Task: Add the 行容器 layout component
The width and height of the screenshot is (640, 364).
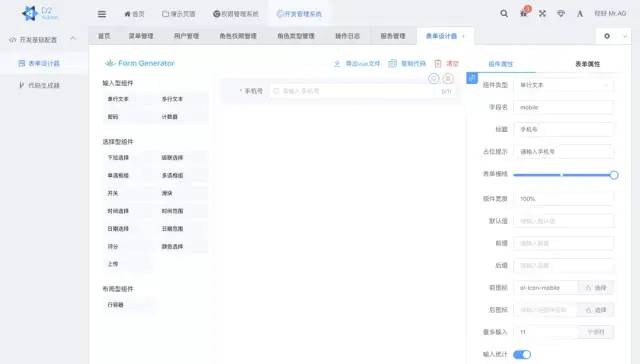Action: tap(128, 305)
